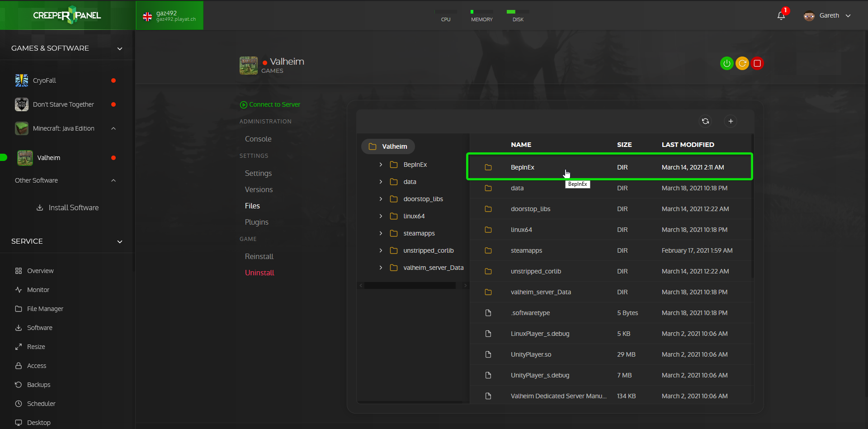Viewport: 868px width, 429px height.
Task: Select the UnityPlayer.so file
Action: point(611,354)
